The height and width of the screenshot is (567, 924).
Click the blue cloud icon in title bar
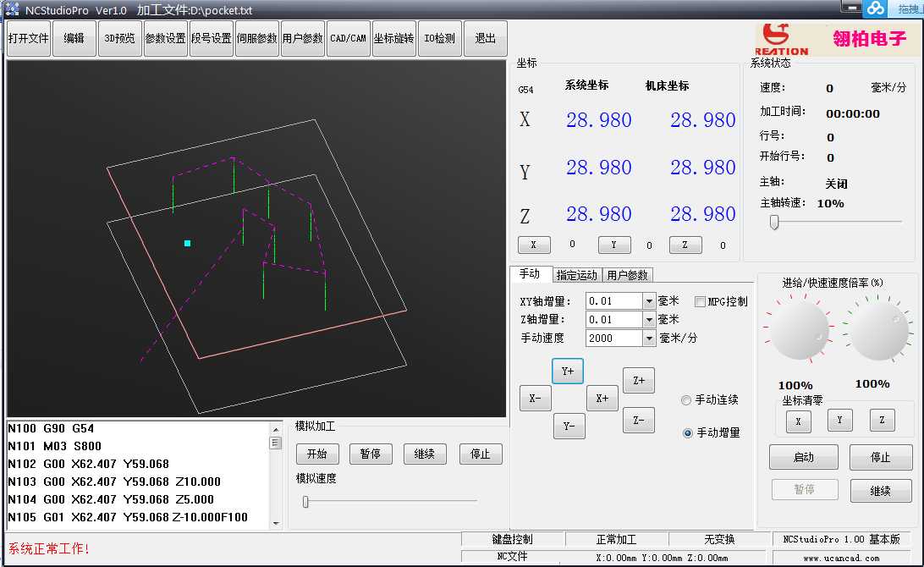(875, 8)
